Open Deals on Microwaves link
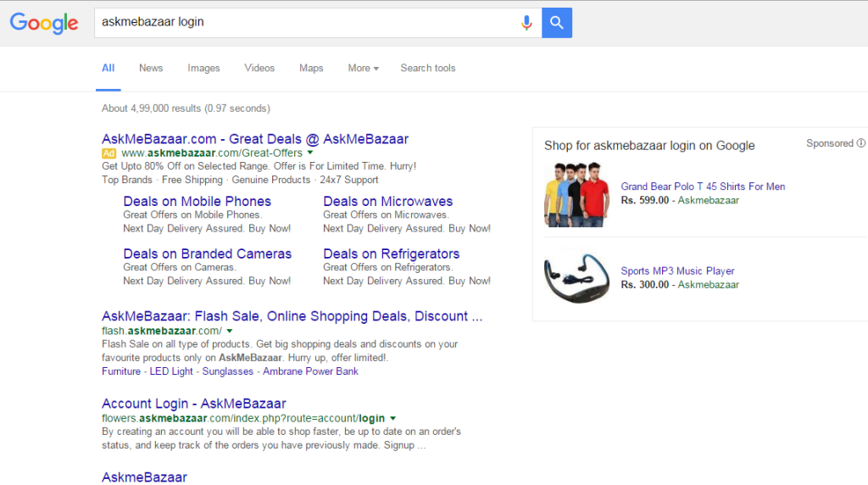 pyautogui.click(x=388, y=201)
